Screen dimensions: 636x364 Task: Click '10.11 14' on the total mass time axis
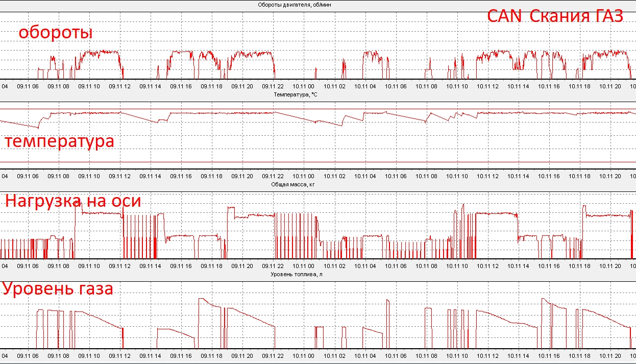click(518, 266)
